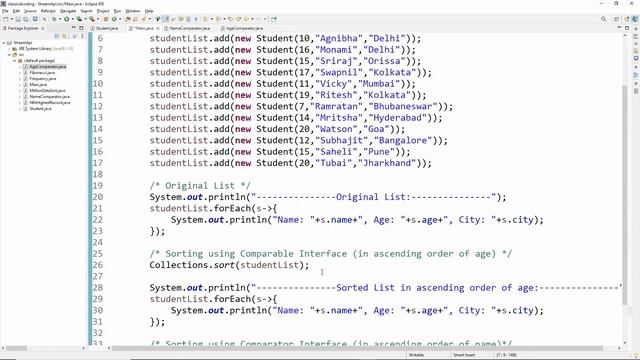Click the "Swapnil" string on line 9
Screen dimensions: 640x360
point(338,72)
